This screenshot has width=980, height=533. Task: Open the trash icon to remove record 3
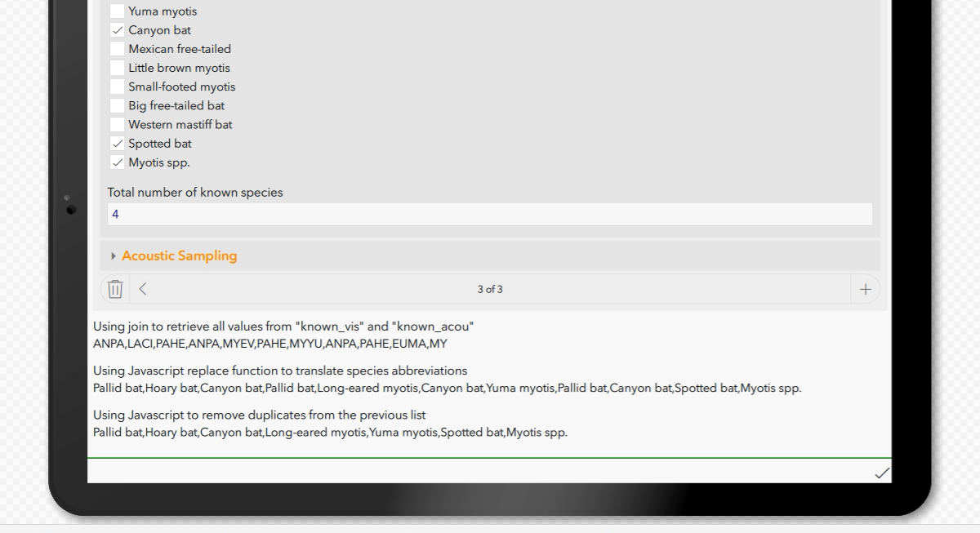tap(114, 289)
